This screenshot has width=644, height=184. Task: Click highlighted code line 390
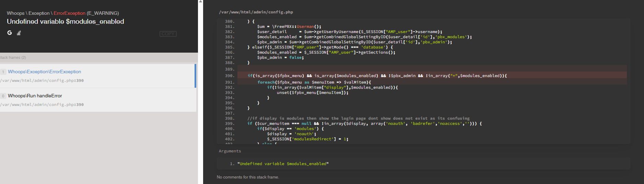pyautogui.click(x=377, y=76)
